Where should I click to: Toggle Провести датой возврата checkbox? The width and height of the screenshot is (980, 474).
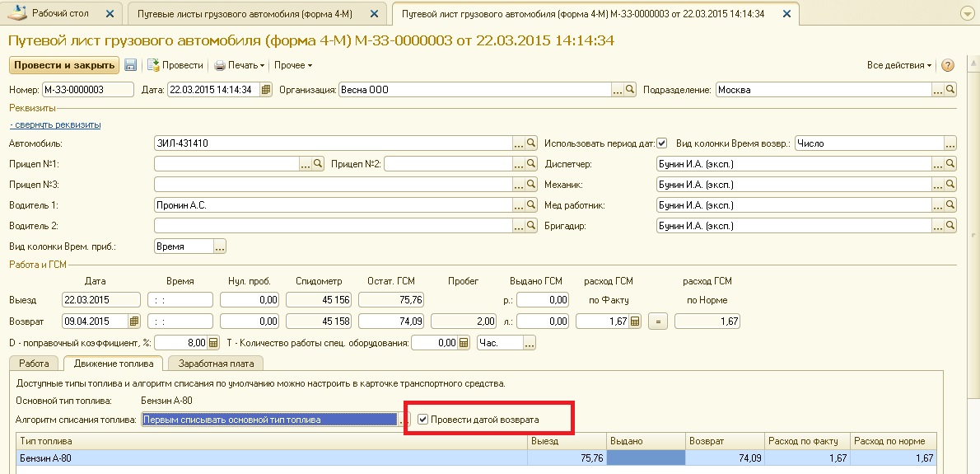(422, 420)
